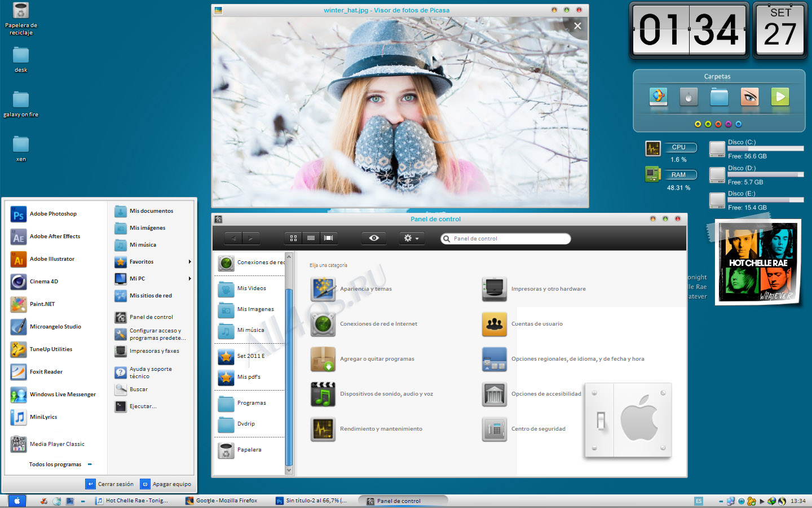Click the green play icon in Carpetas widget

(x=780, y=97)
